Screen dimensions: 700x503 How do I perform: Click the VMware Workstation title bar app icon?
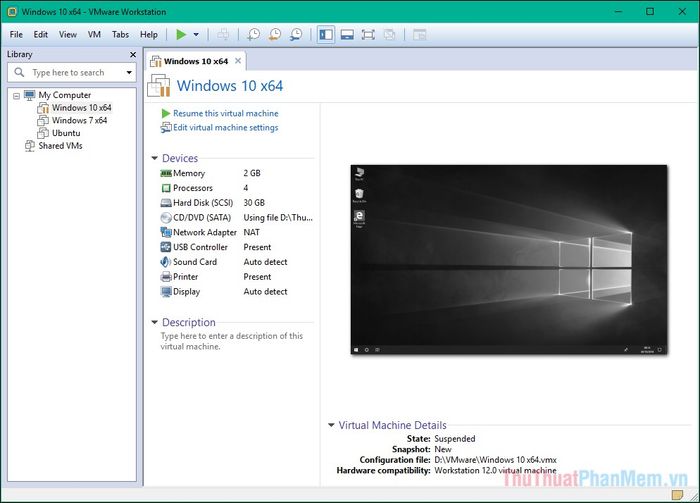(x=12, y=12)
